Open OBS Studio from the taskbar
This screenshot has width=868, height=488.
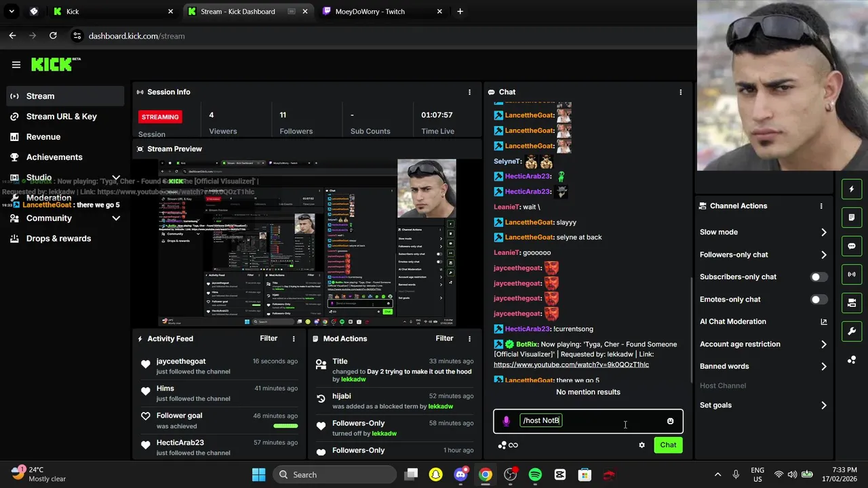coord(511,474)
